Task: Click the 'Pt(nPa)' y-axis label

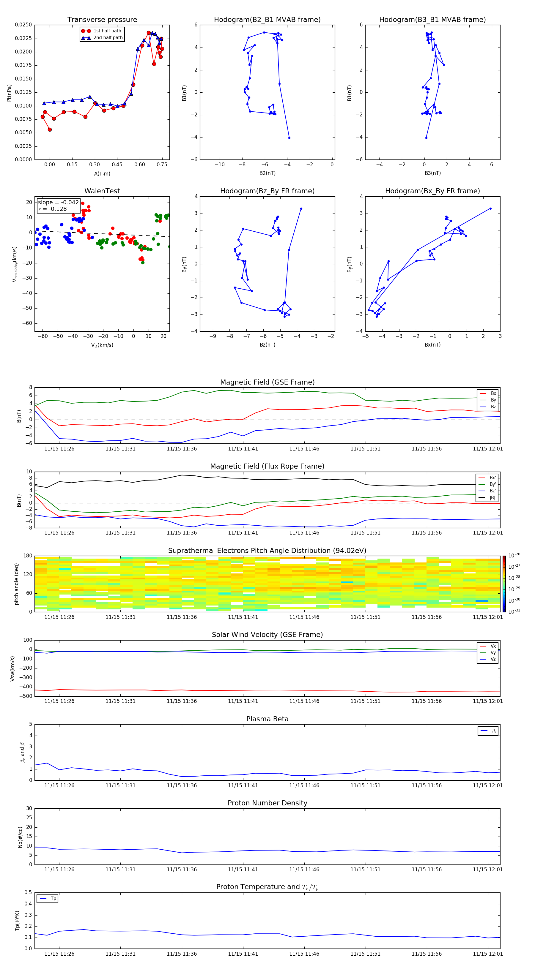Action: pos(9,93)
